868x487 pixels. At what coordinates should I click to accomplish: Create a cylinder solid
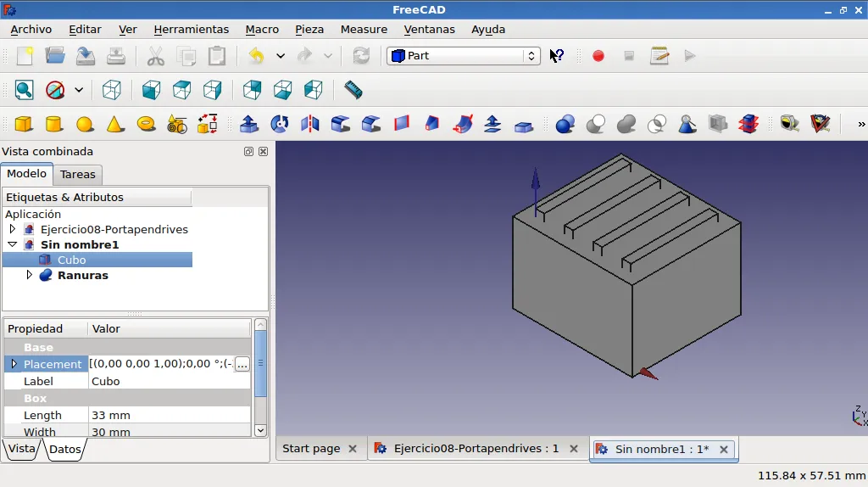coord(54,124)
